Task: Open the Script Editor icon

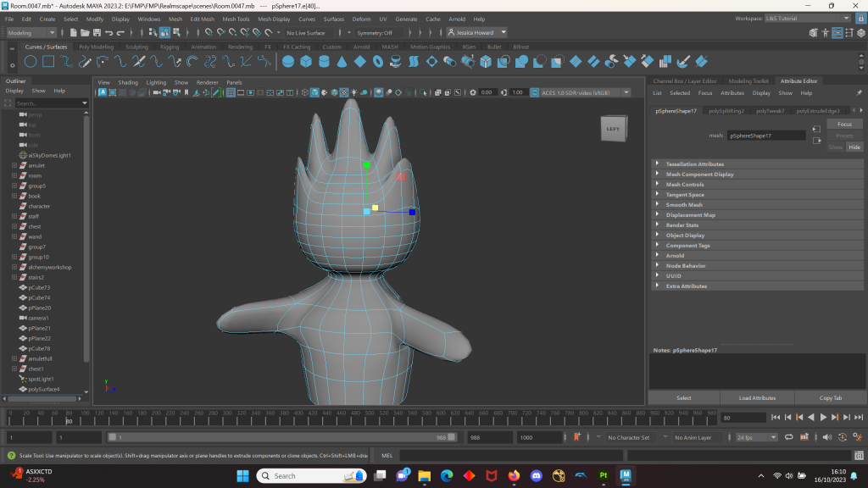Action: coord(860,455)
